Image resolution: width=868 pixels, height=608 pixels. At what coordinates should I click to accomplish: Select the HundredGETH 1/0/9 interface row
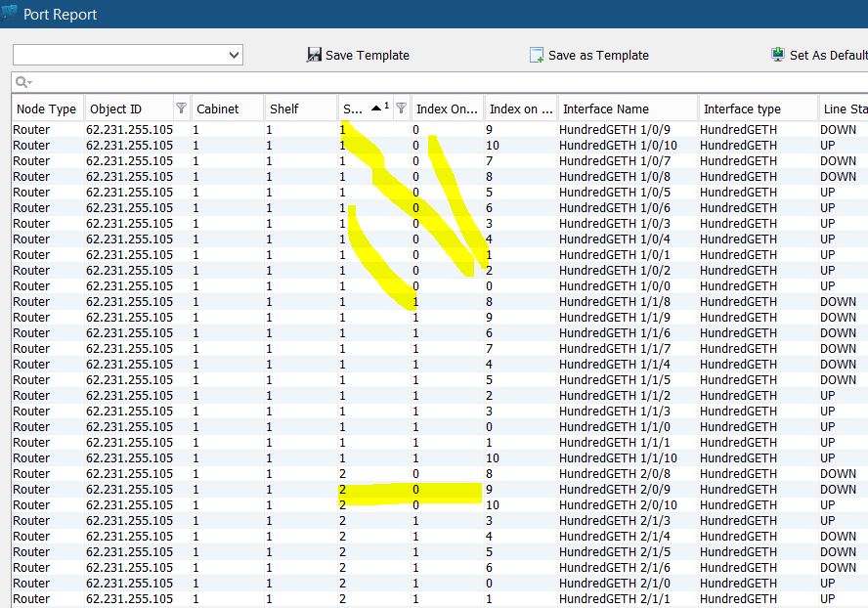(602, 130)
